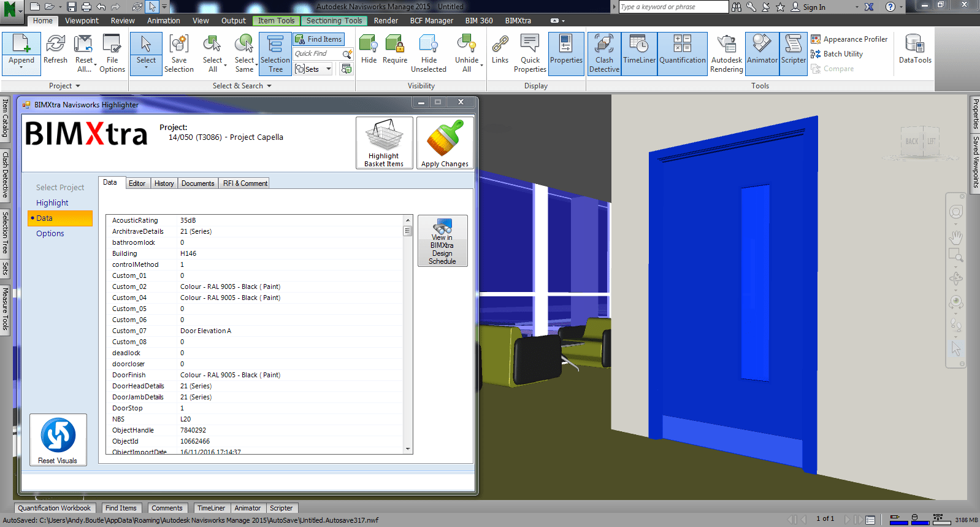Open the Navisworks application menu logo
The image size is (980, 527).
tap(11, 9)
